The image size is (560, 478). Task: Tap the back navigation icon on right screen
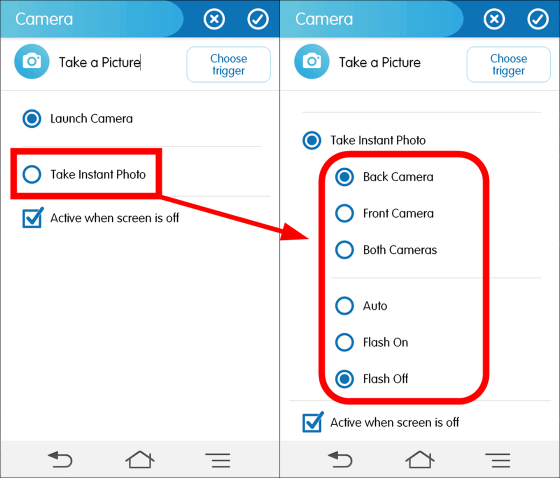tap(340, 459)
